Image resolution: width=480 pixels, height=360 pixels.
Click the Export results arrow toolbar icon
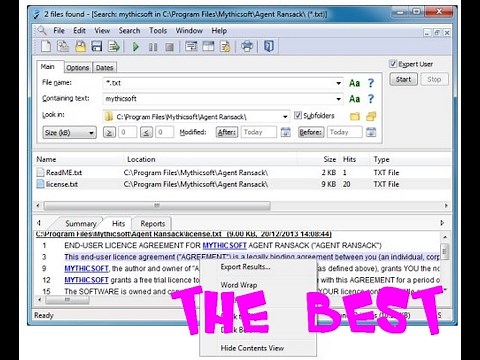114,46
